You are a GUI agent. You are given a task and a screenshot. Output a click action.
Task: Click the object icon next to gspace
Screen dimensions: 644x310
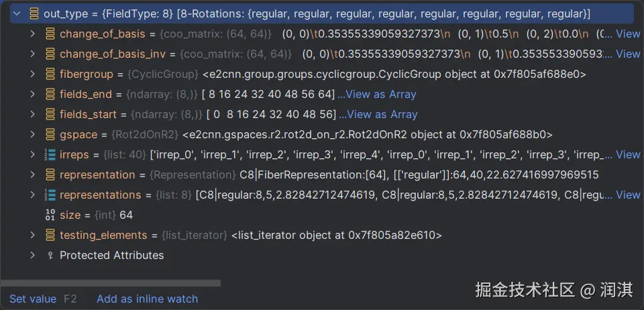50,134
